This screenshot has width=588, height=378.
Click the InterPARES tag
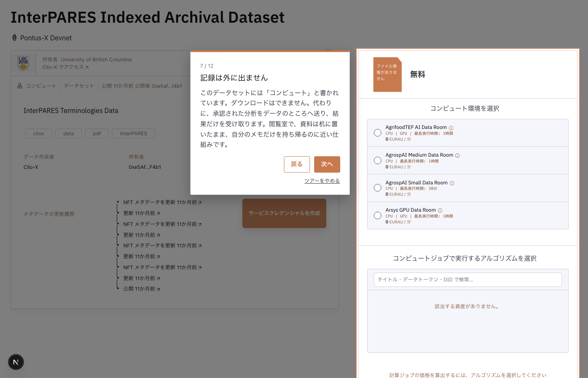134,134
